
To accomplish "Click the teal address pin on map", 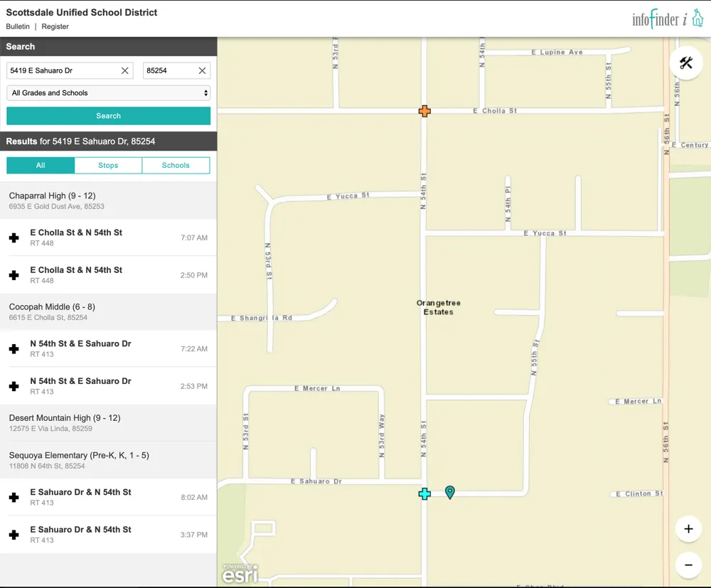I will click(450, 492).
